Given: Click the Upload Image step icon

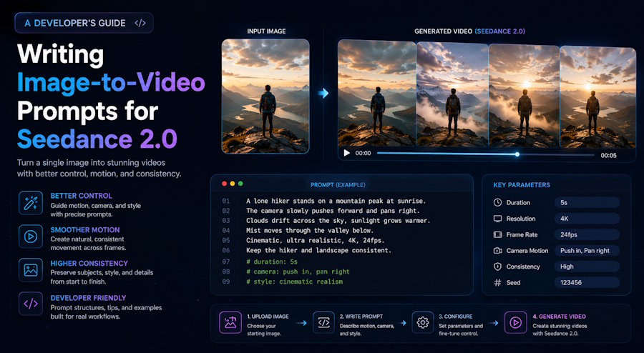Looking at the screenshot, I should (x=230, y=323).
